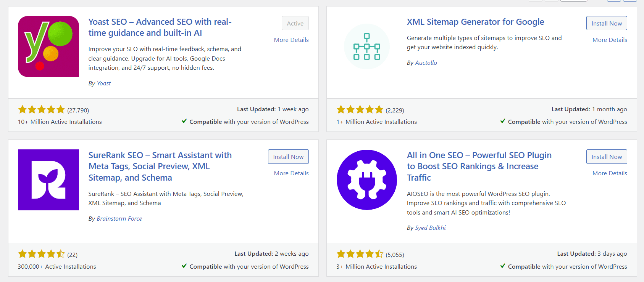The image size is (644, 282).
Task: Click the SureRank SEO purple logo
Action: (x=48, y=180)
